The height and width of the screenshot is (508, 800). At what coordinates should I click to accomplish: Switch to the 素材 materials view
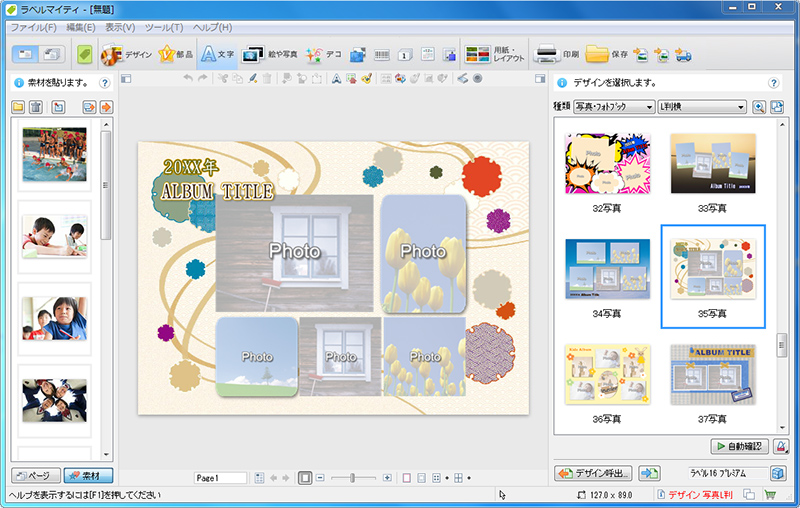[x=89, y=475]
